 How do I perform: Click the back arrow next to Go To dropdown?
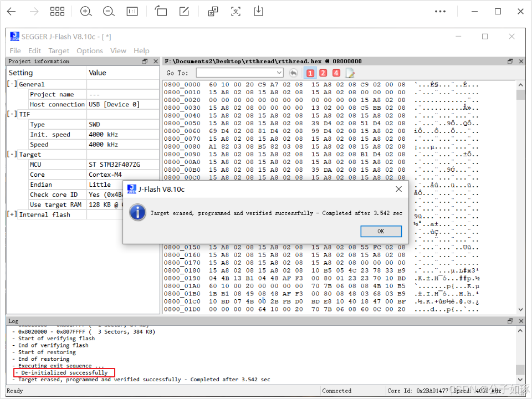tap(293, 73)
